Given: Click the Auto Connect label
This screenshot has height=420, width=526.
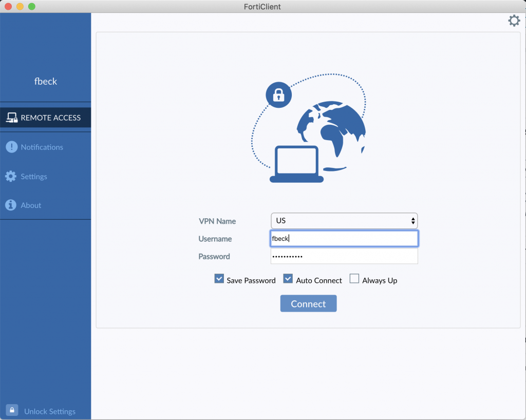Looking at the screenshot, I should (x=318, y=280).
